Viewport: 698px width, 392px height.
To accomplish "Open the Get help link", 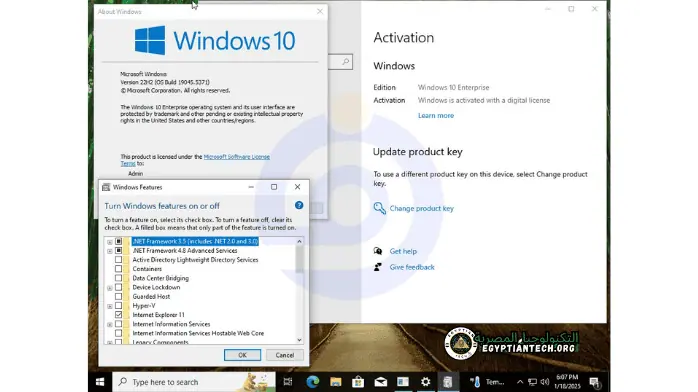I will (x=403, y=251).
